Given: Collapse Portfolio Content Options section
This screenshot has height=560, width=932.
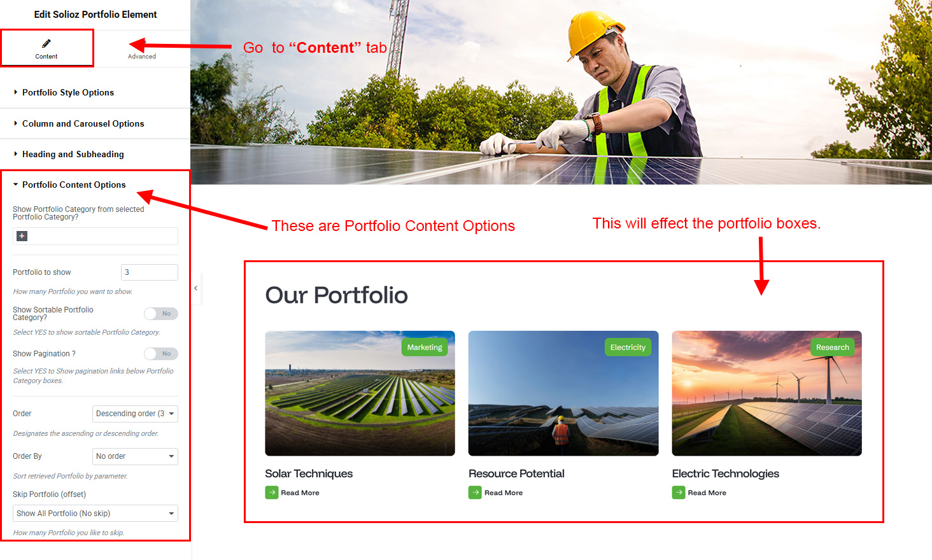Looking at the screenshot, I should pyautogui.click(x=74, y=185).
